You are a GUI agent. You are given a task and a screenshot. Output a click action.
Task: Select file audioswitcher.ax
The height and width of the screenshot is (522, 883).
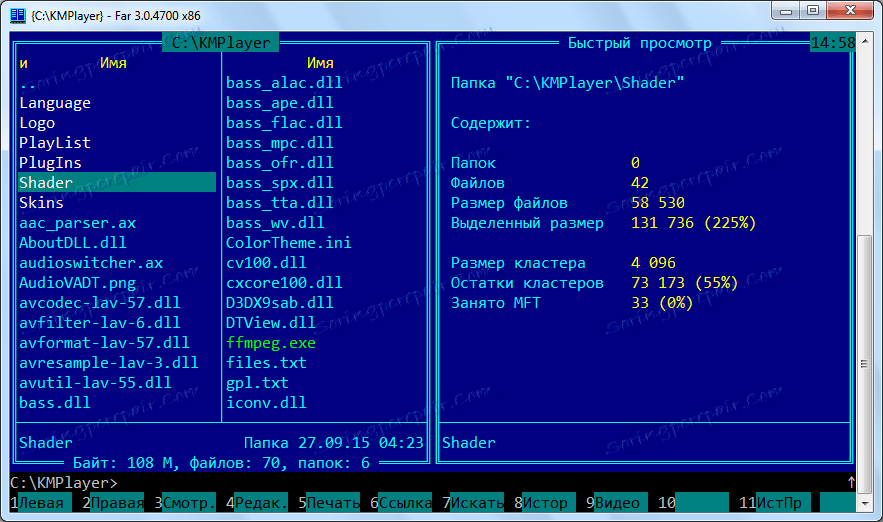[x=91, y=263]
